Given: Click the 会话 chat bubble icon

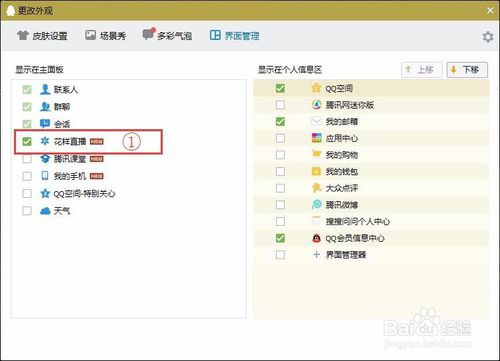Looking at the screenshot, I should pos(45,124).
